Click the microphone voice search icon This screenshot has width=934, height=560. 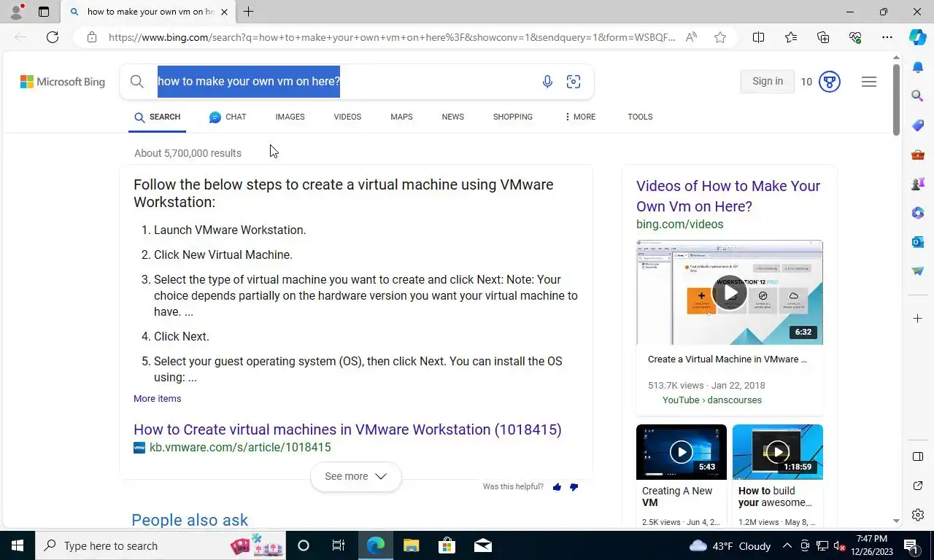coord(547,82)
